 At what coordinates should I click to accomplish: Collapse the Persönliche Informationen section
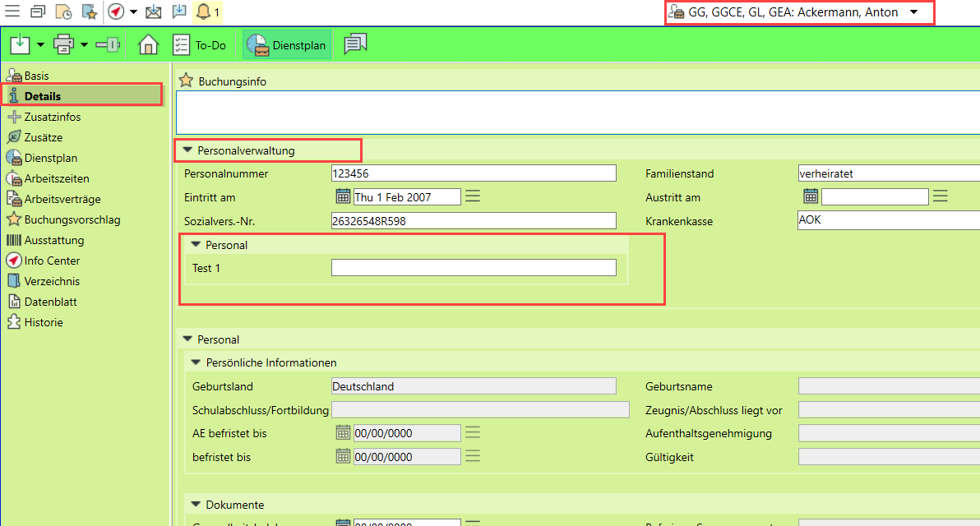coord(196,362)
